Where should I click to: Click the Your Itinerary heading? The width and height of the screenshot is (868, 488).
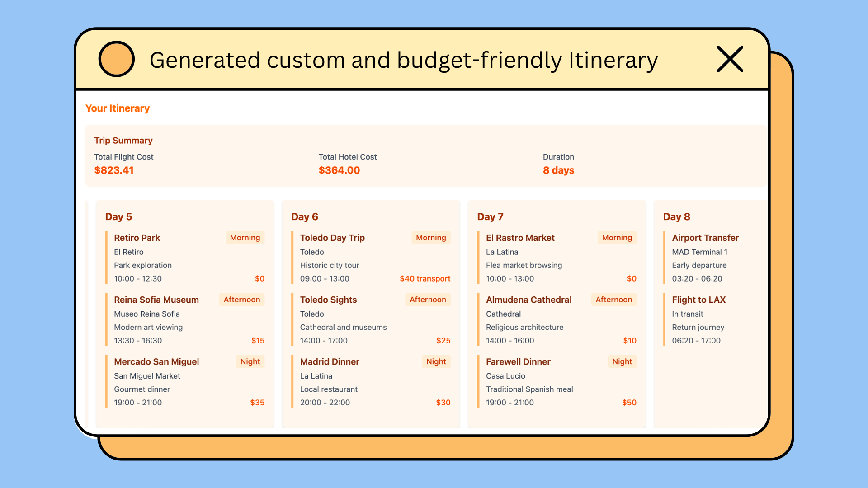pyautogui.click(x=118, y=108)
